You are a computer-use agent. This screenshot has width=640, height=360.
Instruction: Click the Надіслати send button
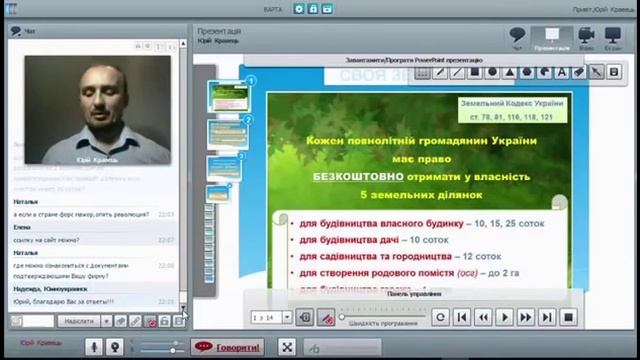click(x=79, y=321)
